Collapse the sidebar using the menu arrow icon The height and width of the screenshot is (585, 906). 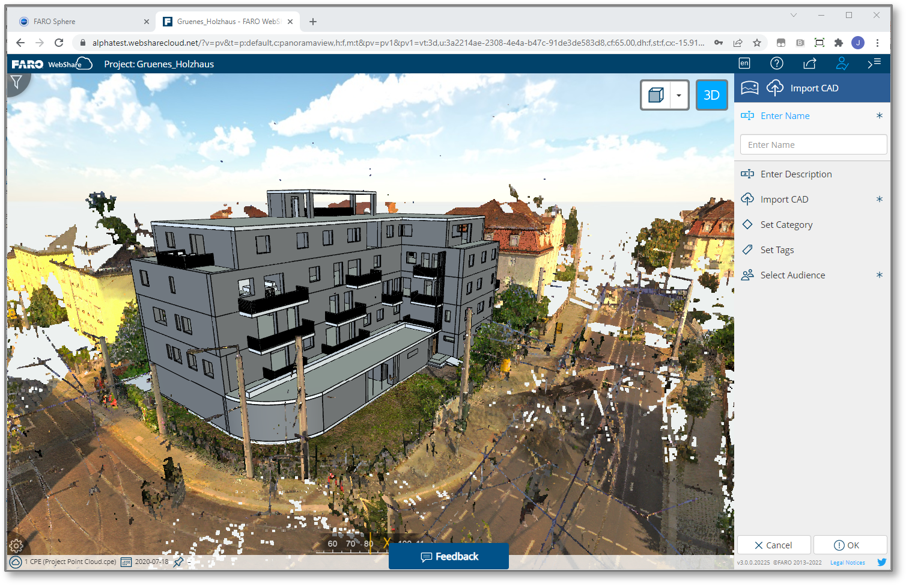point(874,64)
